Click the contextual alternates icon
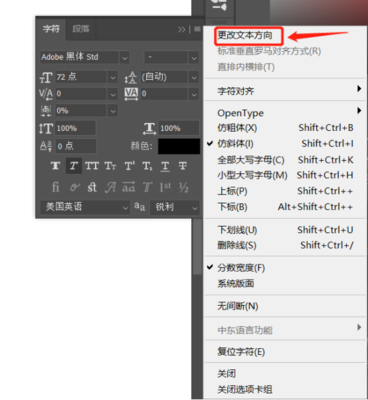The height and width of the screenshot is (400, 368). pos(75,187)
